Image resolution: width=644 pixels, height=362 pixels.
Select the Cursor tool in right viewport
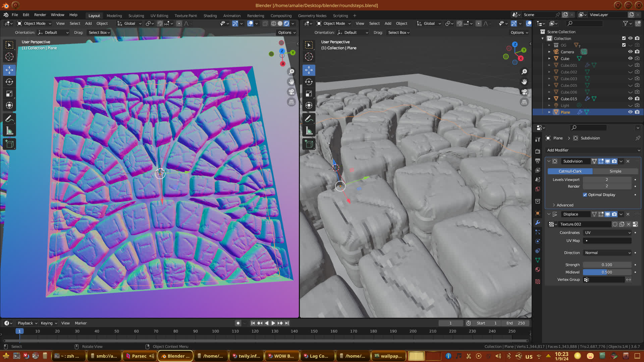click(x=309, y=57)
